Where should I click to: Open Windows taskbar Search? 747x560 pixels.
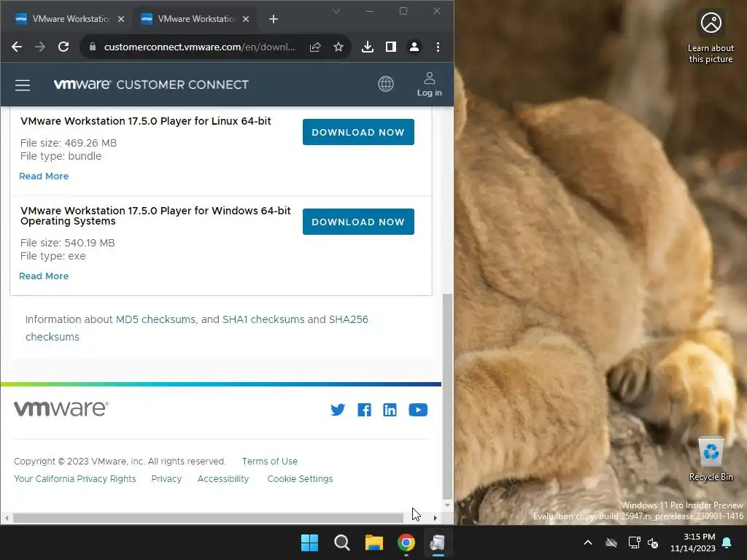click(x=341, y=542)
